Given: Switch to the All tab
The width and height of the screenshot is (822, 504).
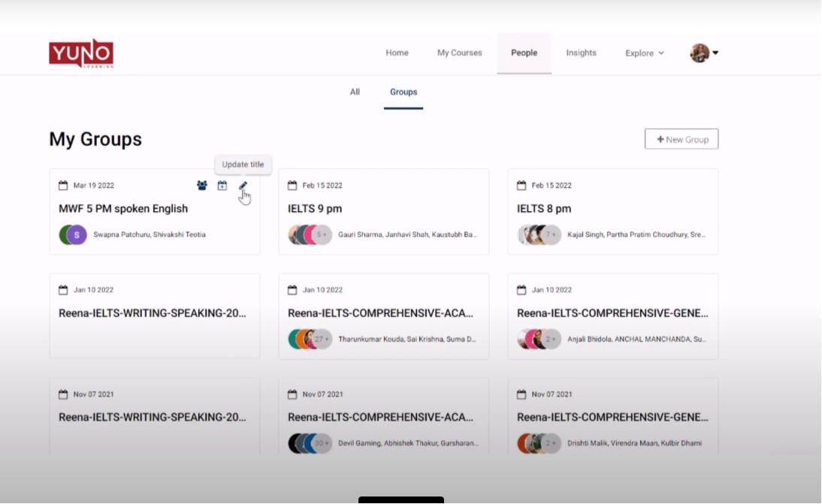Looking at the screenshot, I should pyautogui.click(x=355, y=92).
